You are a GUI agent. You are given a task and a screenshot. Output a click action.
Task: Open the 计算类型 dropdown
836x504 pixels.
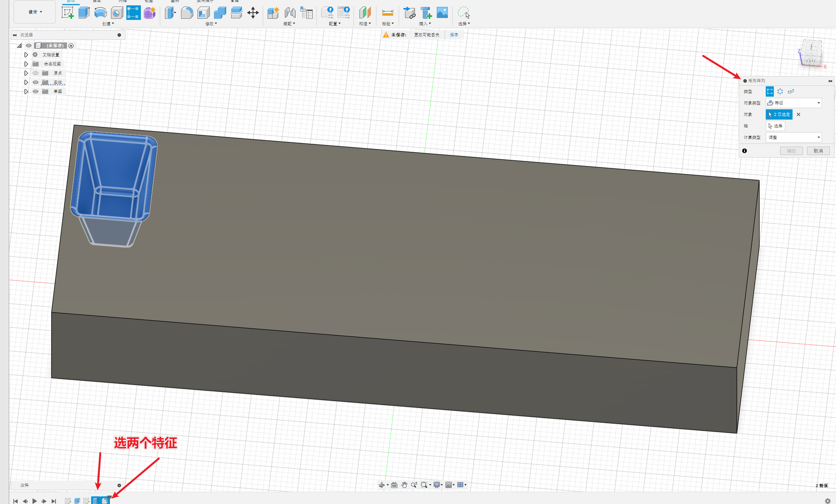point(794,137)
